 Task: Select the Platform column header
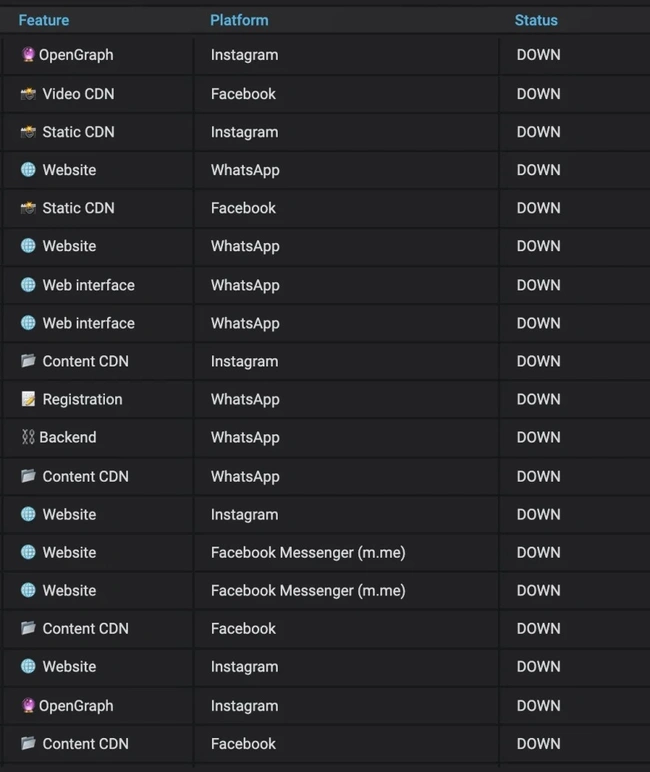pos(239,20)
